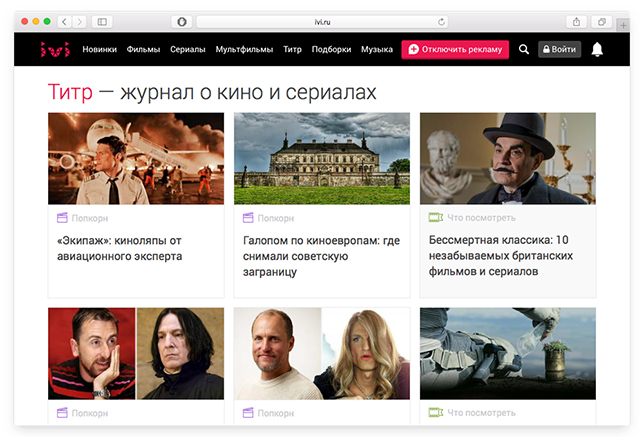The image size is (644, 437).
Task: Open Бессмертная классика article title
Action: click(501, 255)
